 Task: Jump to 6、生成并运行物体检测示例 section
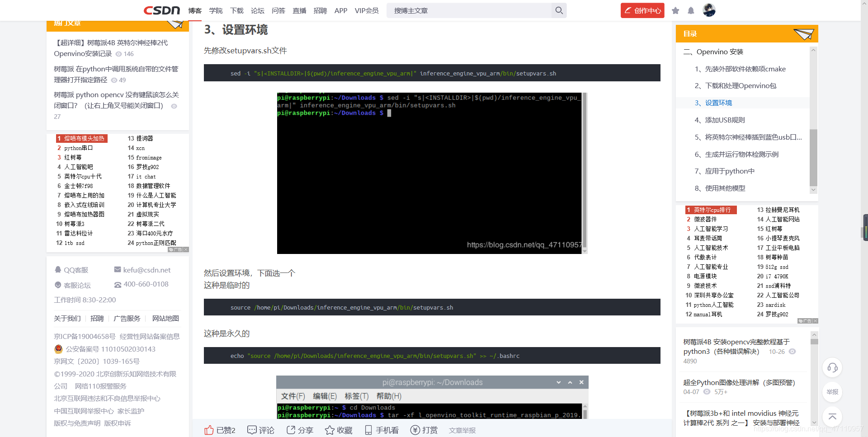[736, 154]
